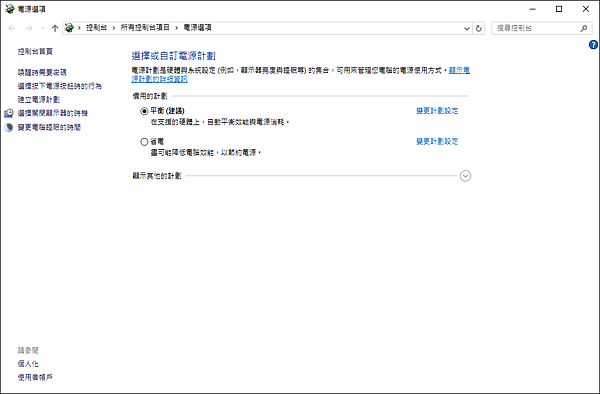Open the address bar history dropdown

467,28
